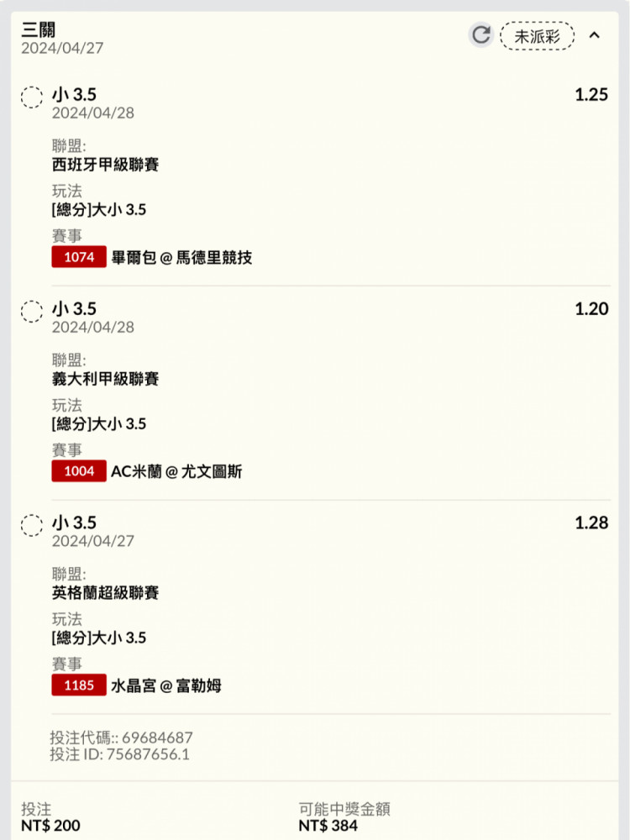
Task: Select the 1.28 odds value
Action: tap(591, 522)
